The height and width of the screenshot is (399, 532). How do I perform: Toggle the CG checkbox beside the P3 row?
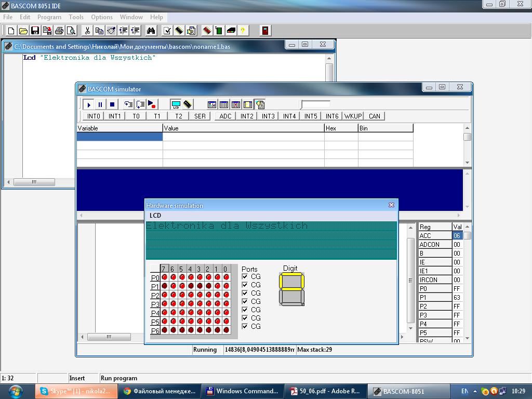pos(245,301)
